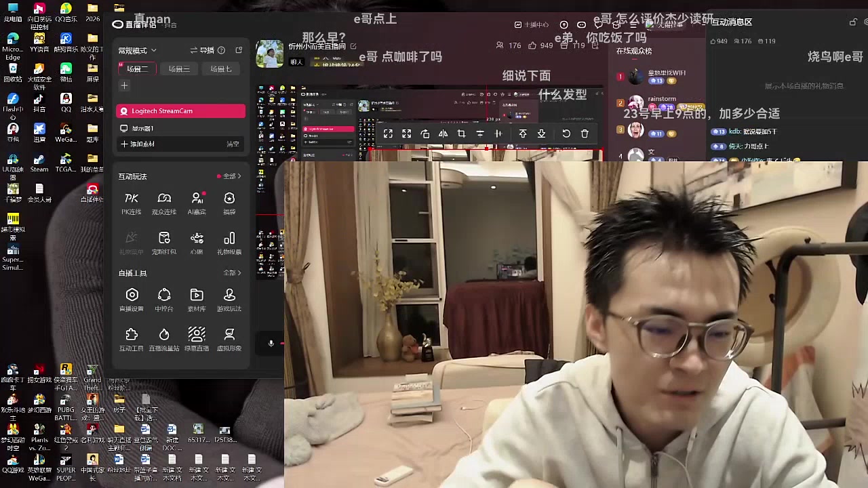Open 直播设置 live settings
The image size is (868, 488).
pyautogui.click(x=132, y=300)
